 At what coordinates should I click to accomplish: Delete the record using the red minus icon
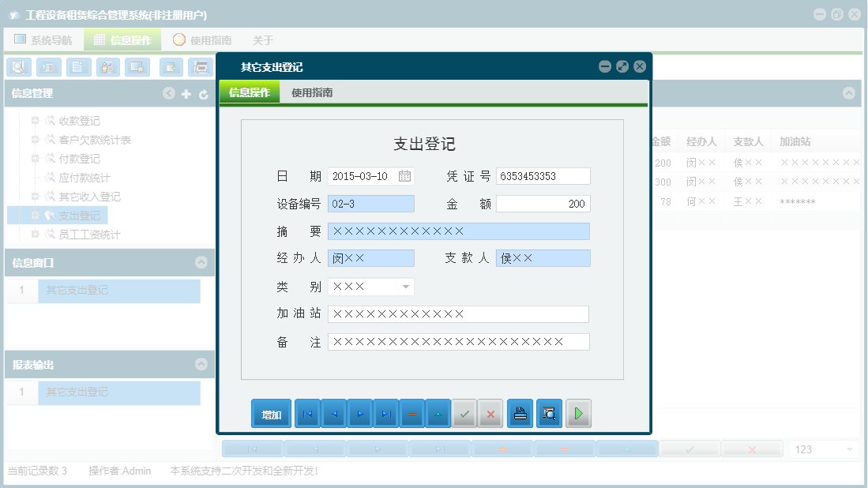411,413
